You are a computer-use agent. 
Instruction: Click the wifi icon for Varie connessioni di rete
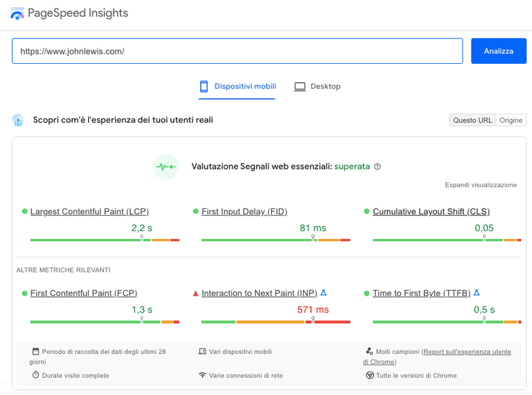tap(203, 375)
